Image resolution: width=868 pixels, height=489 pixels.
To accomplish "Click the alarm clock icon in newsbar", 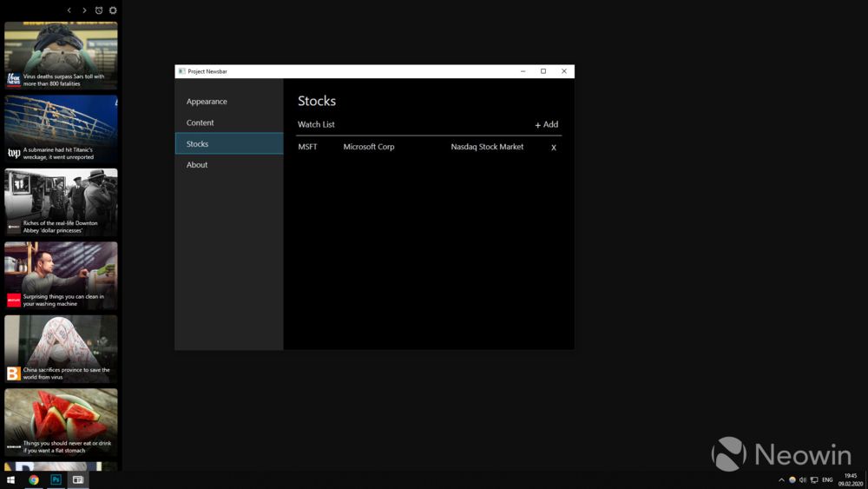I will (99, 10).
